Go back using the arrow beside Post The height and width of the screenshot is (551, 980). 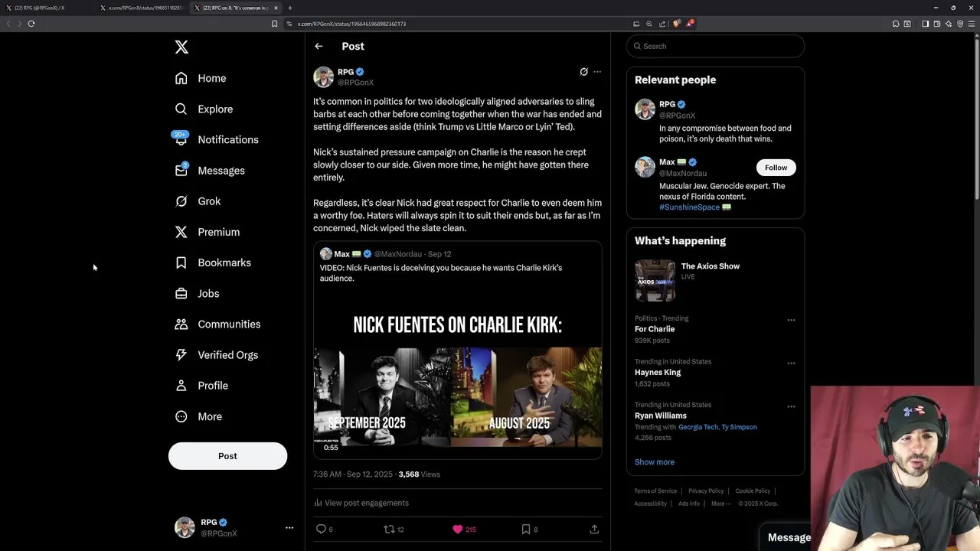click(318, 47)
